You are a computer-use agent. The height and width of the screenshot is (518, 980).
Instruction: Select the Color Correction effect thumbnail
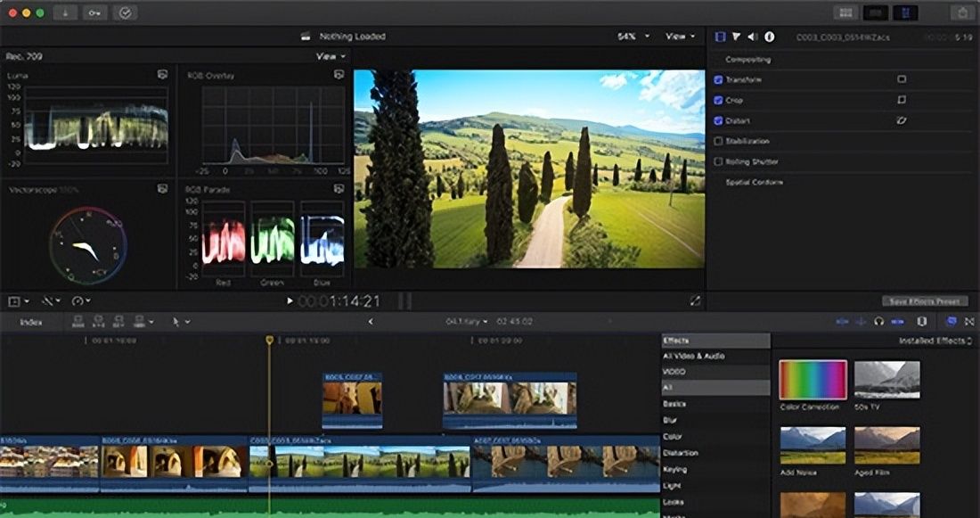[x=813, y=380]
